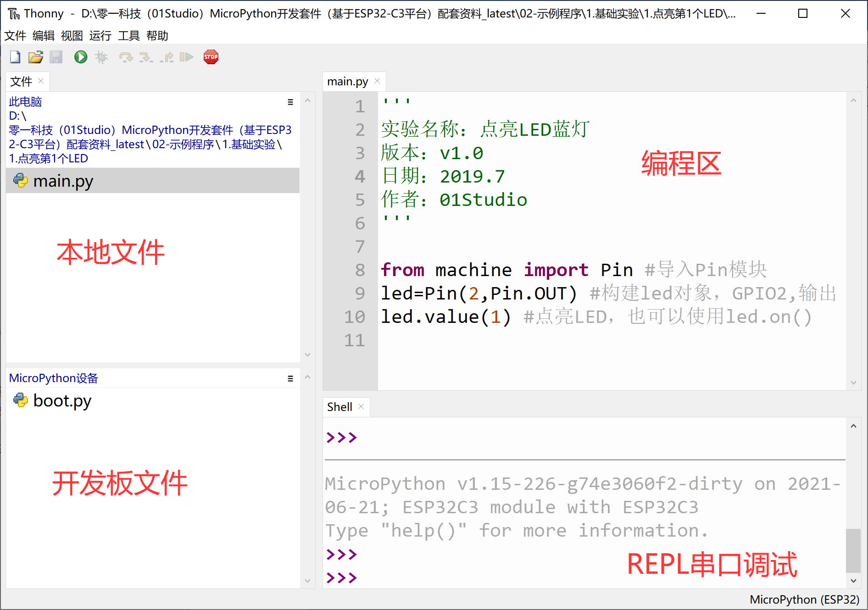The image size is (868, 610).
Task: Click the Thonny app icon in title bar
Action: [14, 14]
